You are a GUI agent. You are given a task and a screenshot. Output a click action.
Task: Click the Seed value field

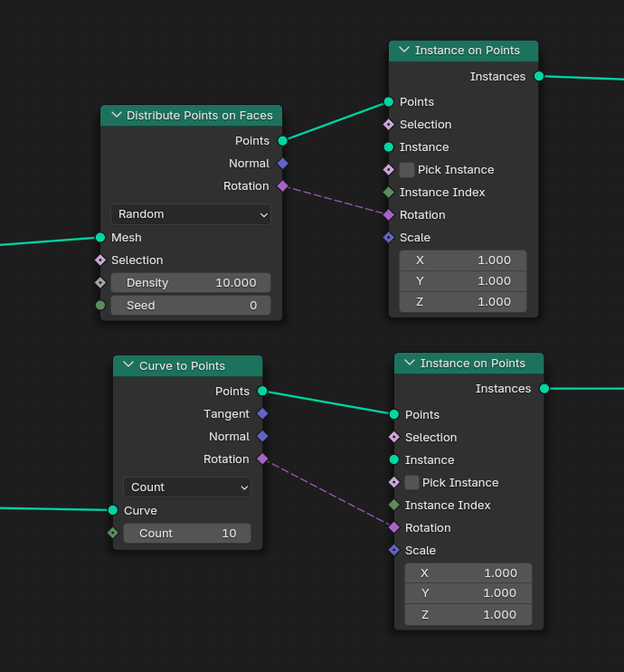[191, 305]
